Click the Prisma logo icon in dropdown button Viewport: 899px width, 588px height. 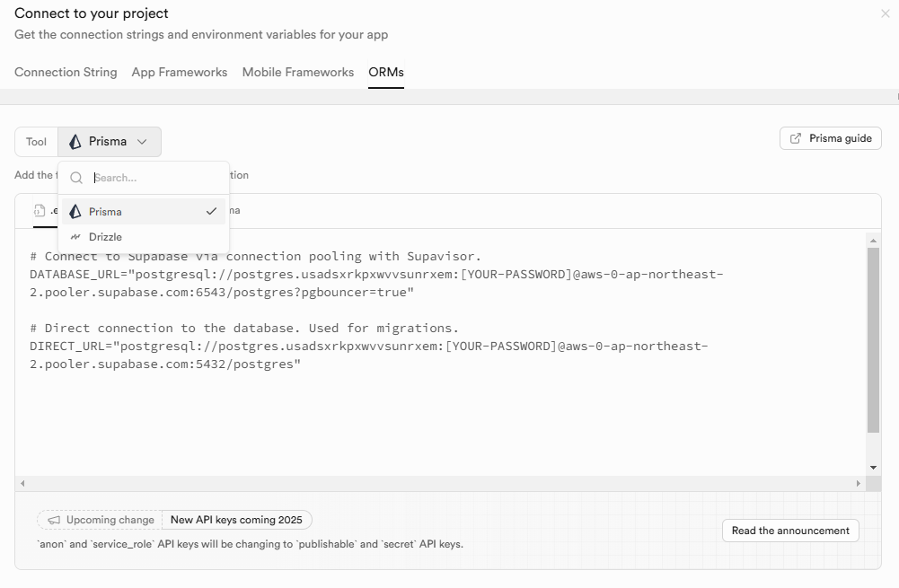coord(75,142)
